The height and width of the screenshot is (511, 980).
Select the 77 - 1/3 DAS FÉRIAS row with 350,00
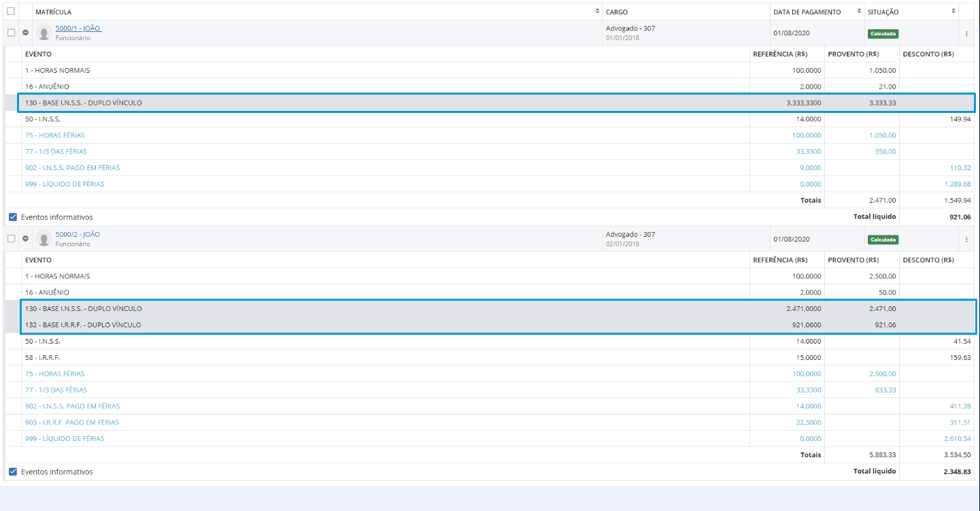point(490,151)
